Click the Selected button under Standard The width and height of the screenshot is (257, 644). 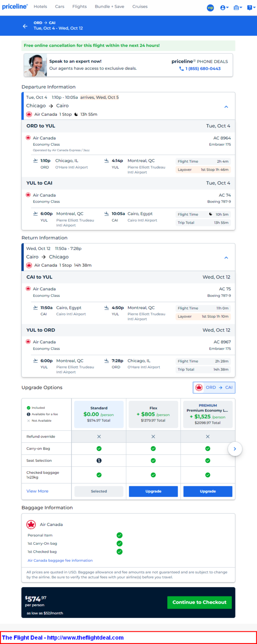point(99,491)
